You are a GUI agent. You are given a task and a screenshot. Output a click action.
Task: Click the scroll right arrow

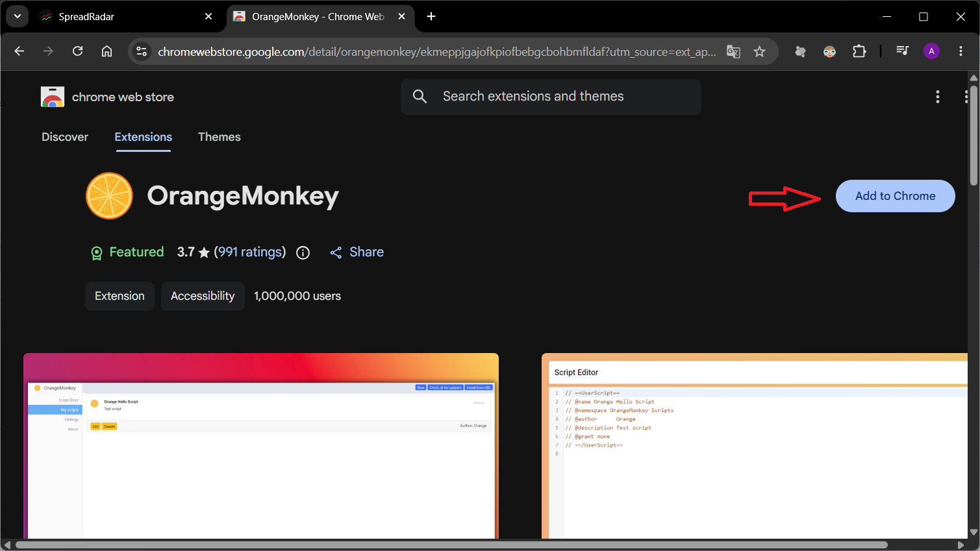coord(961,545)
